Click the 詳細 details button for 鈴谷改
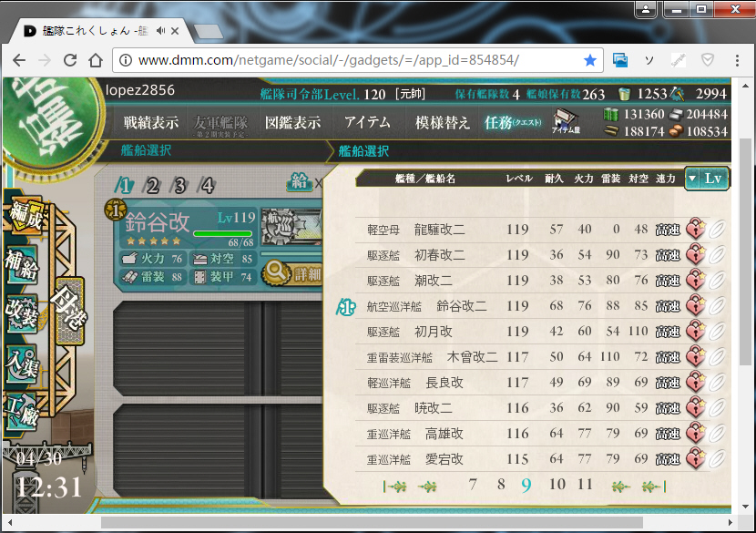Image resolution: width=756 pixels, height=533 pixels. point(292,273)
